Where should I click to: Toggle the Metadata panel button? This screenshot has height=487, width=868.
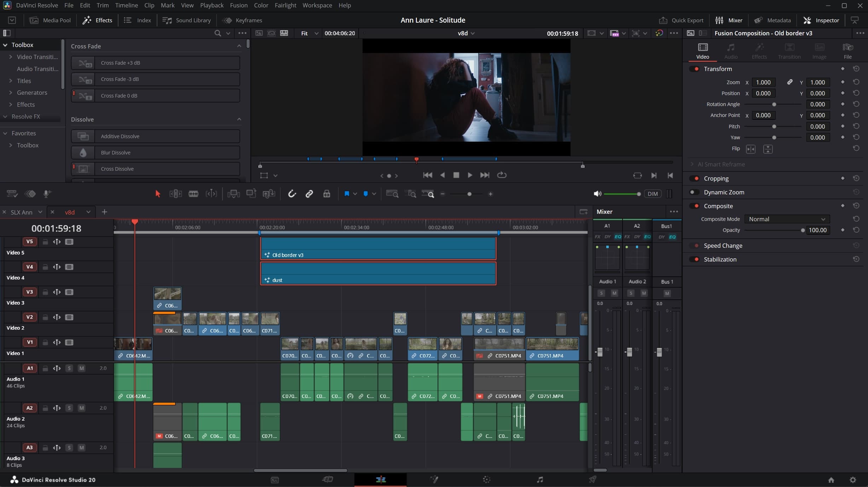point(772,20)
